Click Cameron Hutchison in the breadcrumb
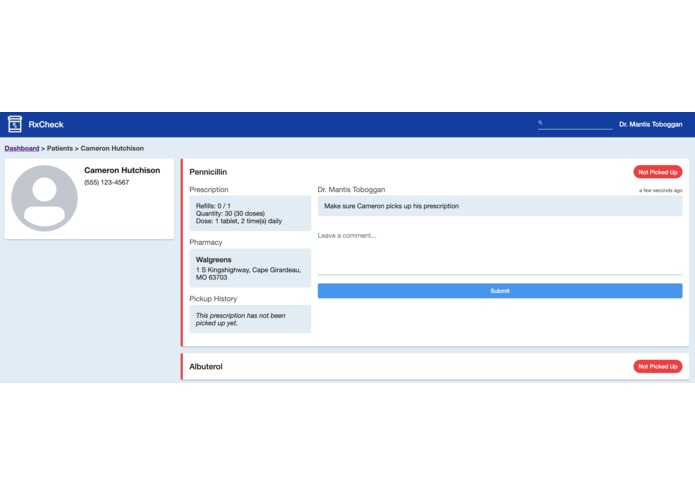 pyautogui.click(x=112, y=148)
